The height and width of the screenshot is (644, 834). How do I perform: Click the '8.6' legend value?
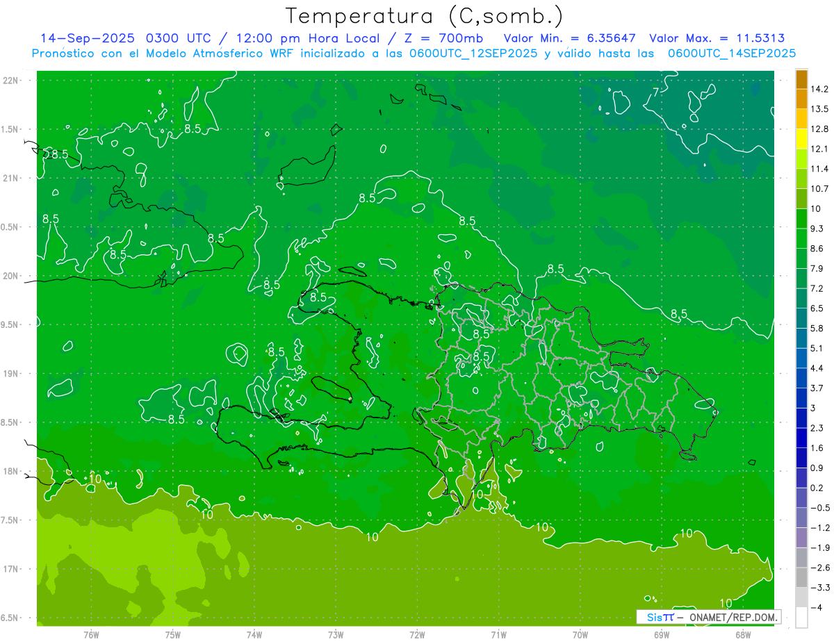817,249
